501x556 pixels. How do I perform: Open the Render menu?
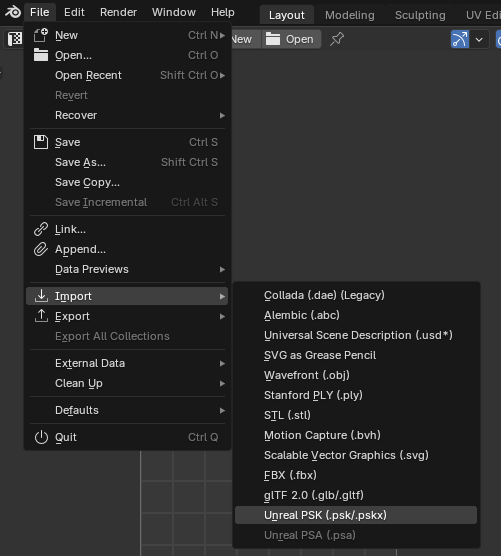tap(118, 12)
